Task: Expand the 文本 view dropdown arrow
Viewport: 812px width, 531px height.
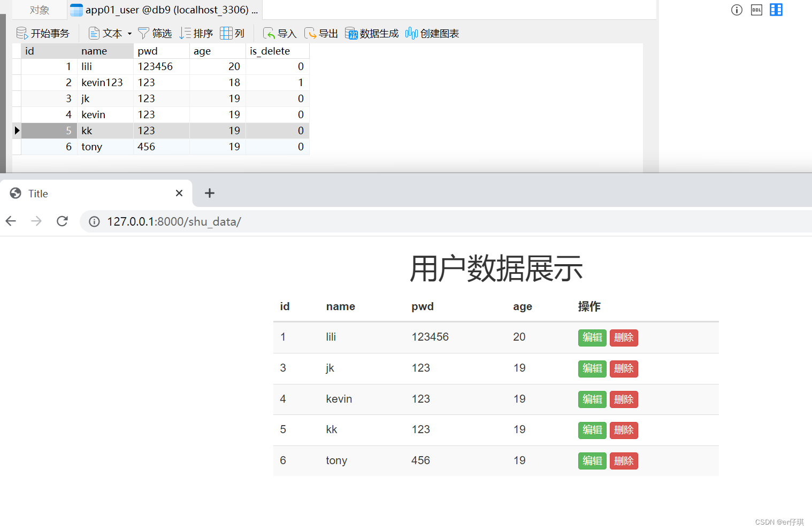Action: click(129, 33)
